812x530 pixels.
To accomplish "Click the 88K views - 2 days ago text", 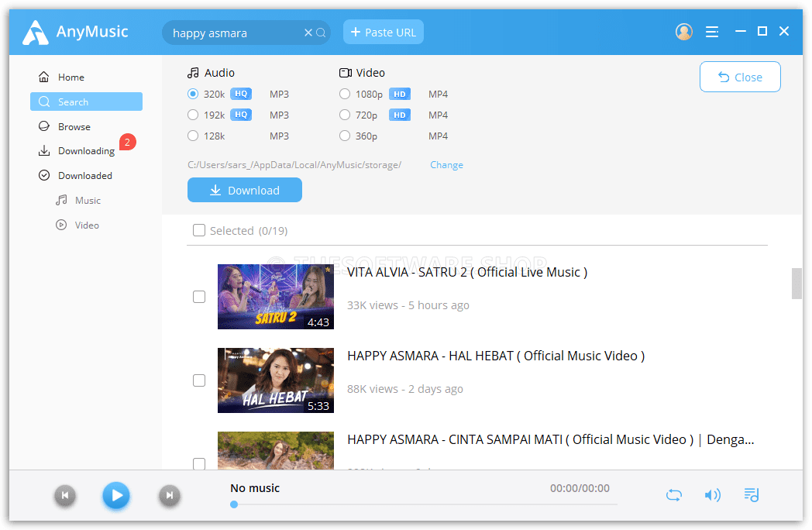I will 405,389.
